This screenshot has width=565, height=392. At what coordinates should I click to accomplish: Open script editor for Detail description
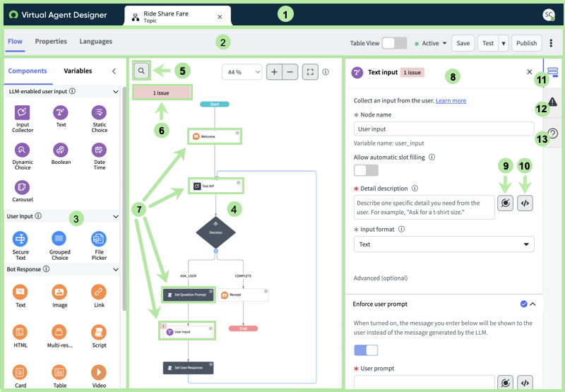(525, 203)
